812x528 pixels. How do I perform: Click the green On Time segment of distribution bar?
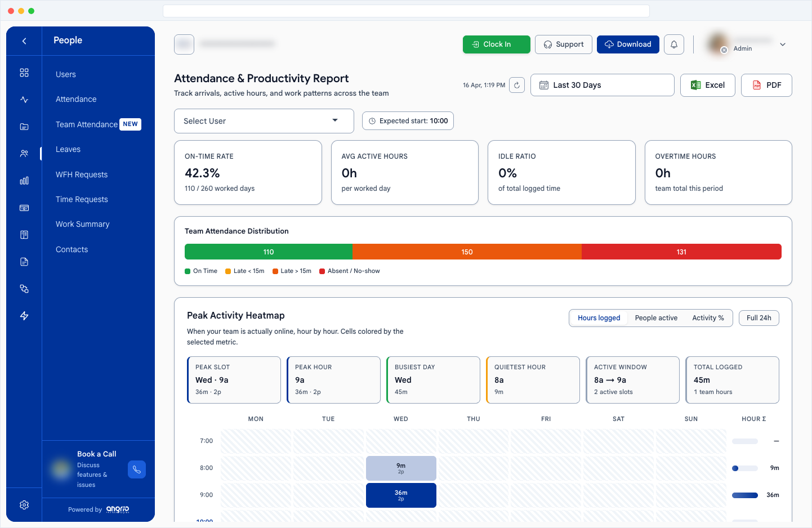pyautogui.click(x=269, y=252)
